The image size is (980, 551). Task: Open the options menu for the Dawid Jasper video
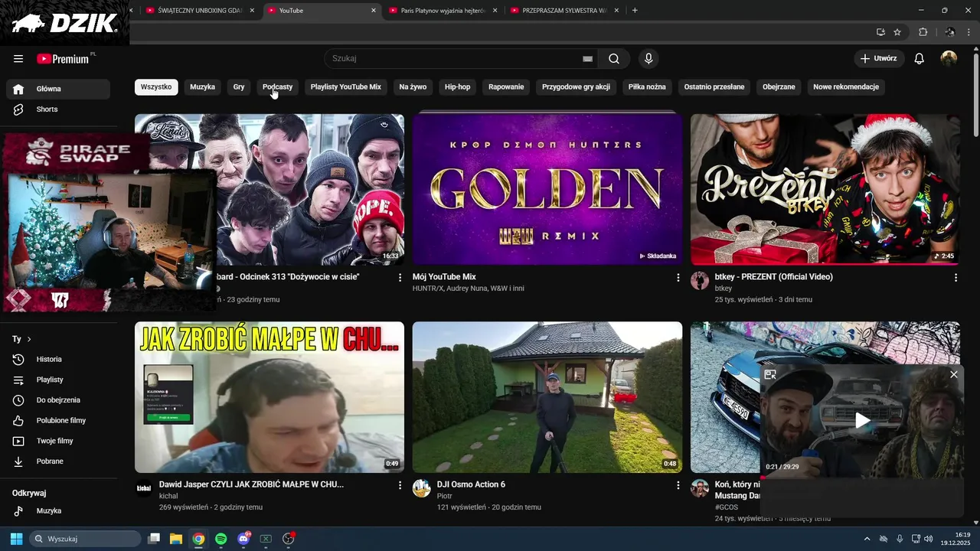400,485
